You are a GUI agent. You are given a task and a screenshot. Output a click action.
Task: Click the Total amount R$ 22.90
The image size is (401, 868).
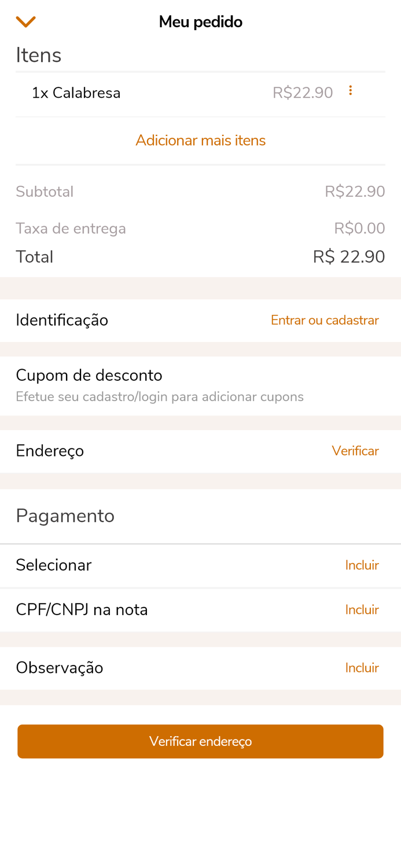[x=349, y=257]
